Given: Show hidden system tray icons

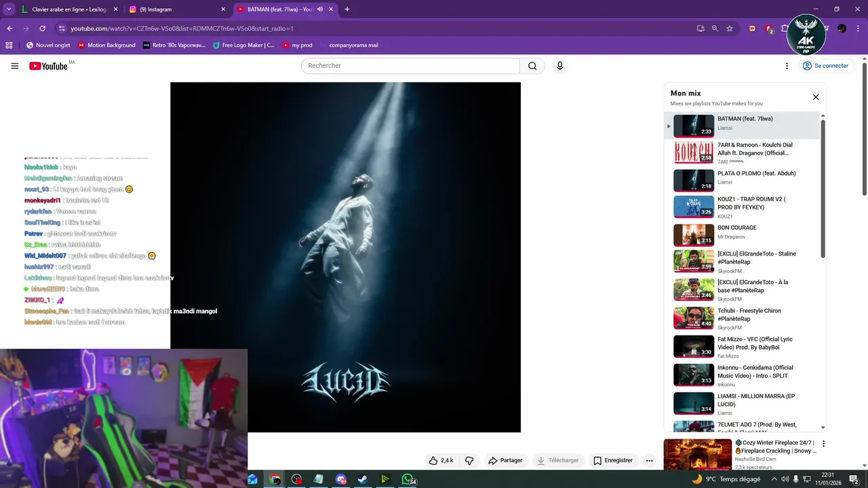Looking at the screenshot, I should (774, 479).
